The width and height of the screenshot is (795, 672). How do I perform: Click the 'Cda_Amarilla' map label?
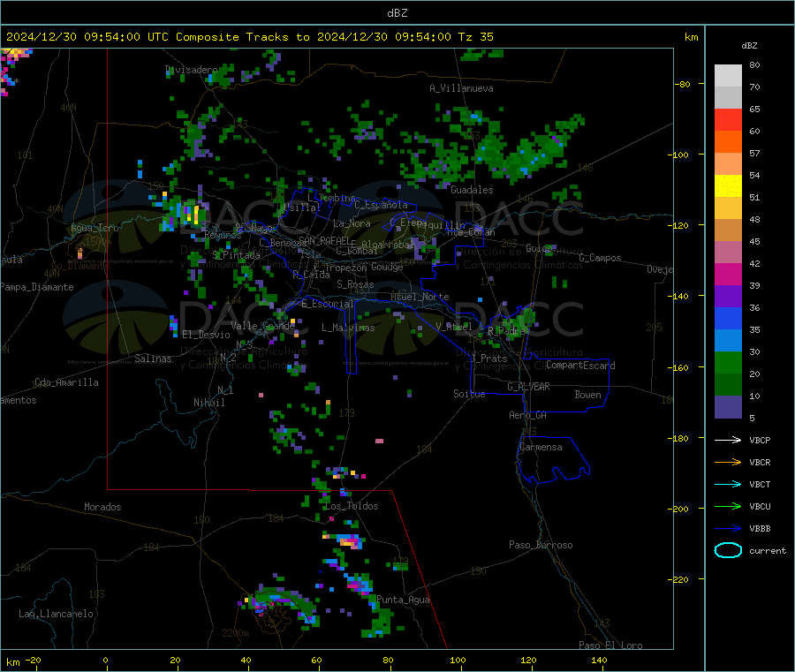tap(66, 382)
